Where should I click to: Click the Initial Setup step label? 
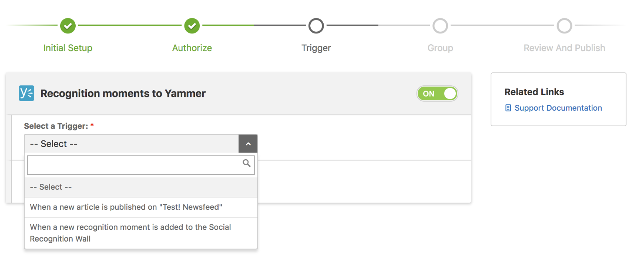tap(68, 48)
